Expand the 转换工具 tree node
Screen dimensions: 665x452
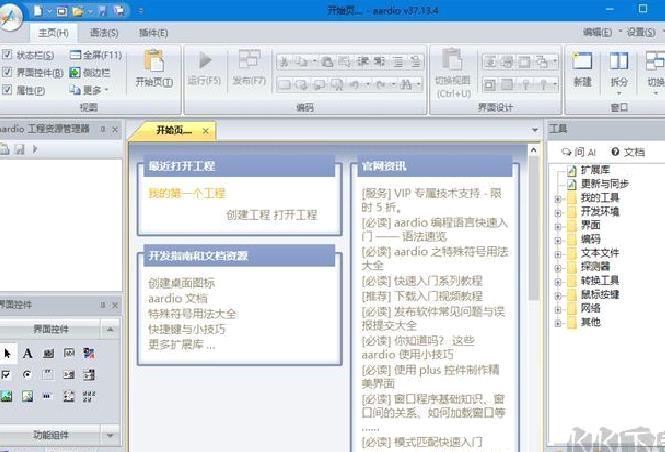(558, 282)
